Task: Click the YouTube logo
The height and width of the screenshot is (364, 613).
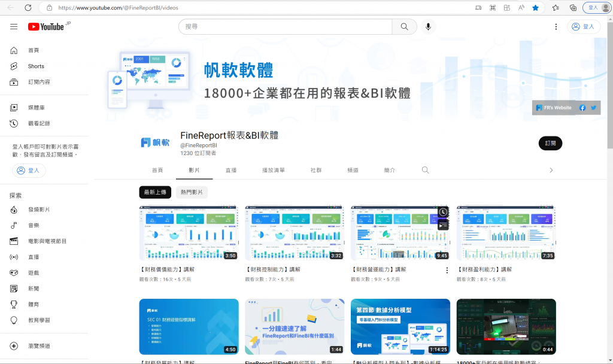Action: [46, 26]
